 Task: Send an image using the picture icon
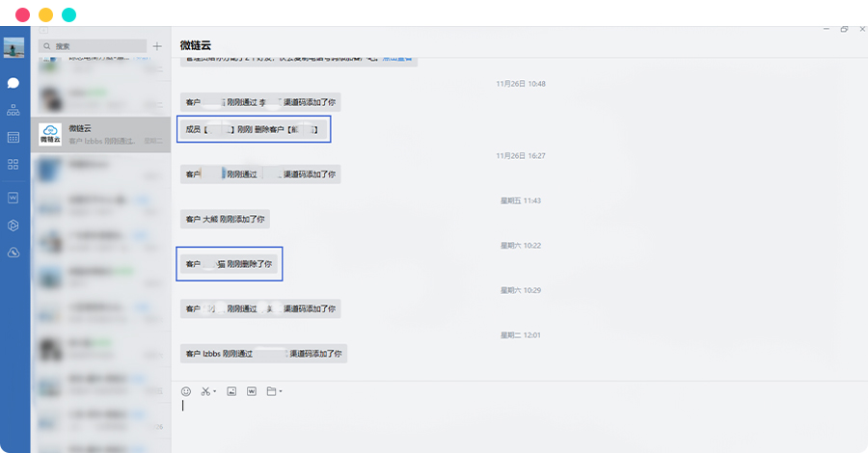(231, 391)
